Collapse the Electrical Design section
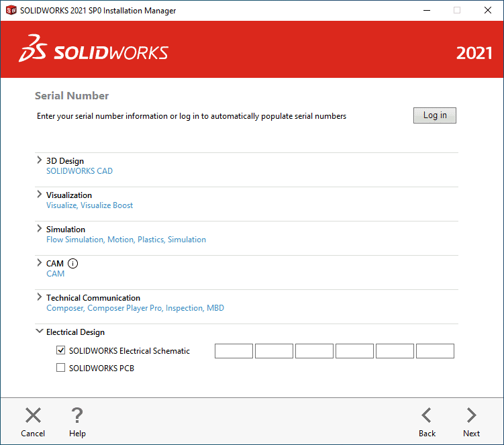The height and width of the screenshot is (445, 504). pos(39,331)
